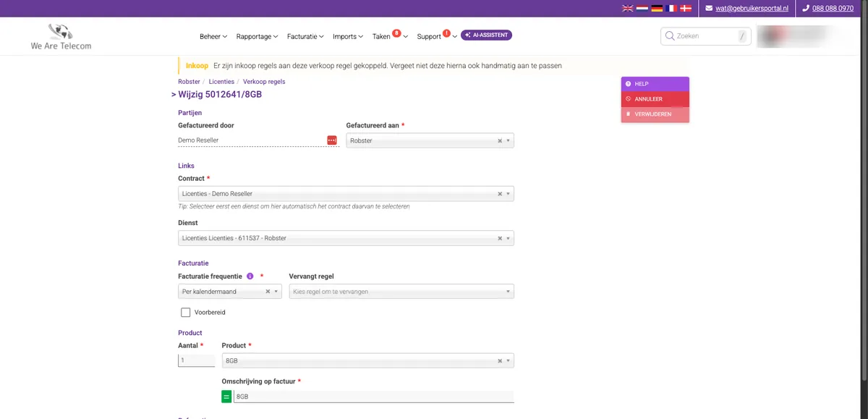Switch language using the Dutch flag
This screenshot has width=868, height=419.
point(642,9)
